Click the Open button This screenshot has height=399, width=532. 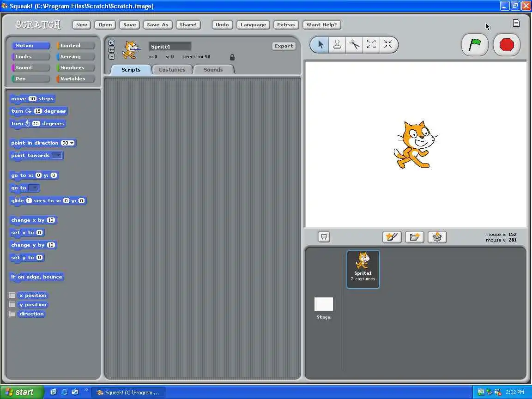click(105, 25)
